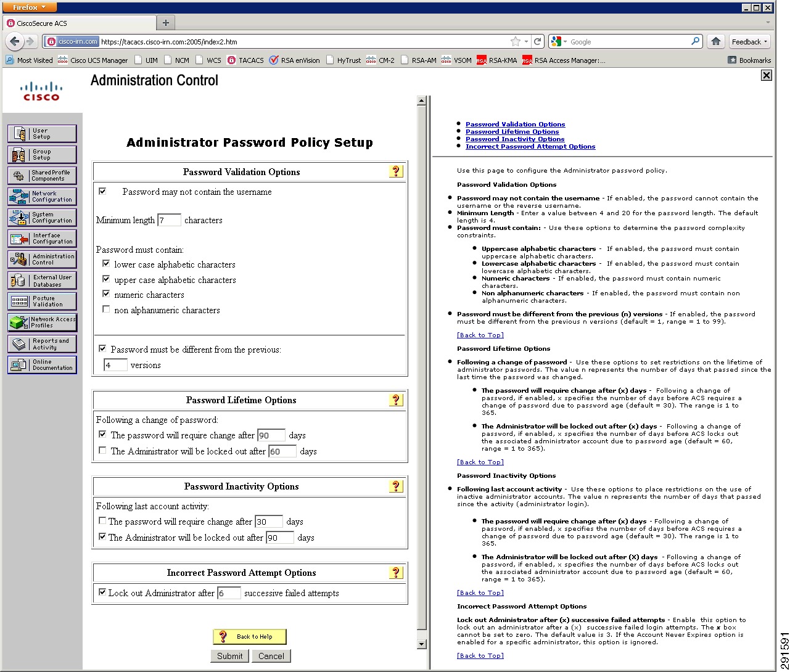Viewport: 790px width, 672px height.
Task: Go to Network Configuration section
Action: point(42,197)
